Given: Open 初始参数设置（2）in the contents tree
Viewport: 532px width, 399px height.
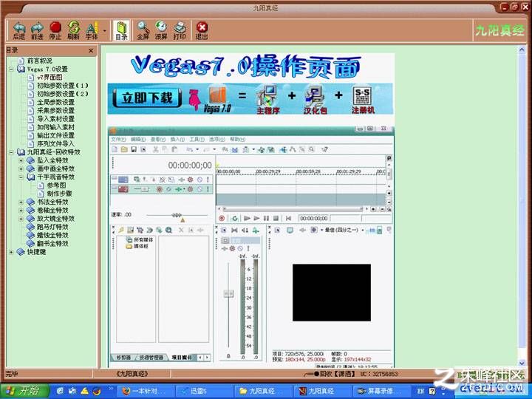Looking at the screenshot, I should (62, 94).
